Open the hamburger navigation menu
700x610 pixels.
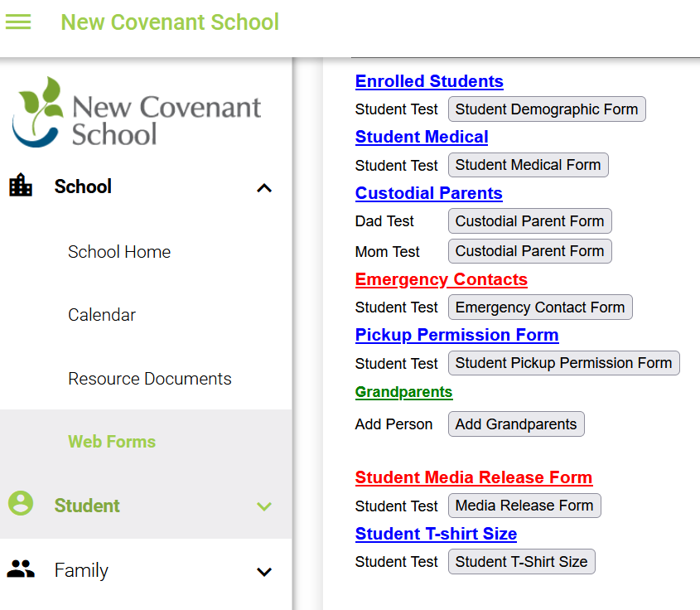(x=17, y=21)
